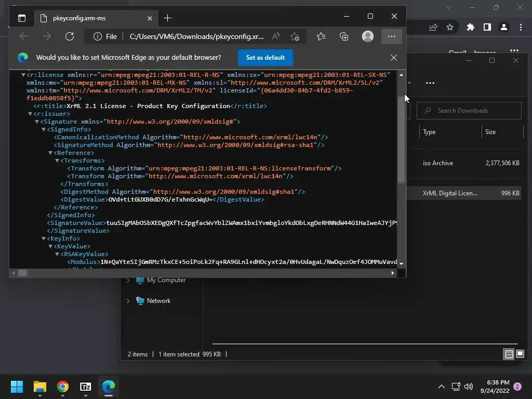Collapse the SignedInfo XML node
The image size is (532, 399).
44,129
